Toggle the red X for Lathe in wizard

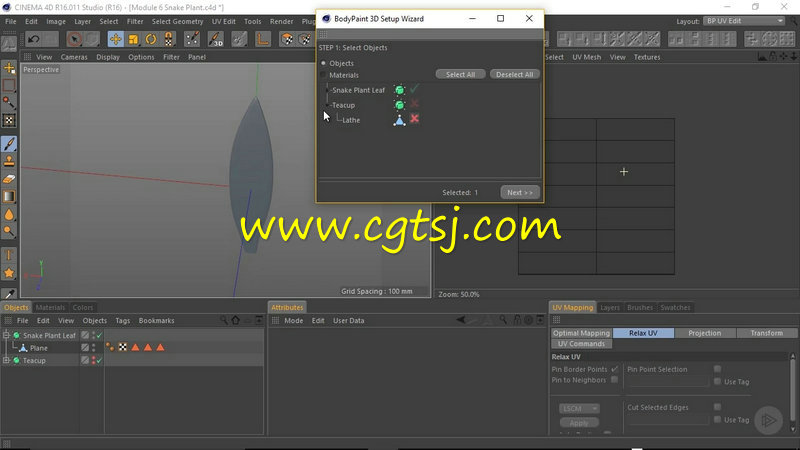click(414, 119)
